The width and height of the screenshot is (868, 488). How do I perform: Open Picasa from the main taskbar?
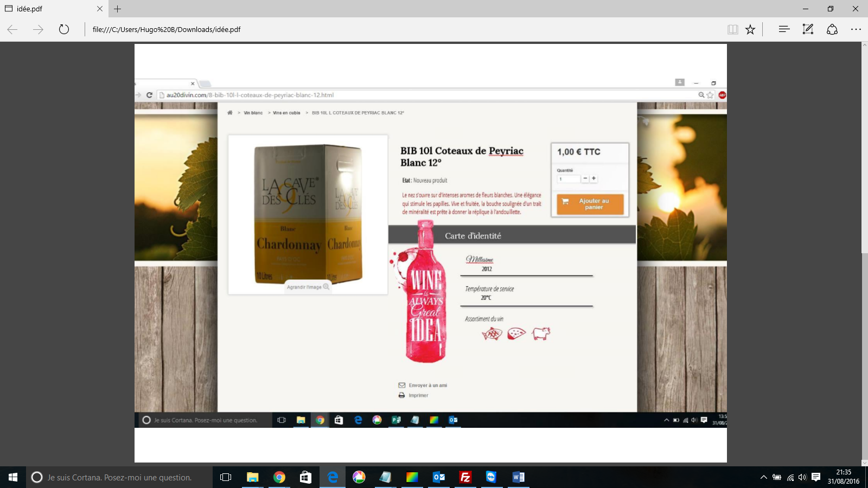pos(359,477)
